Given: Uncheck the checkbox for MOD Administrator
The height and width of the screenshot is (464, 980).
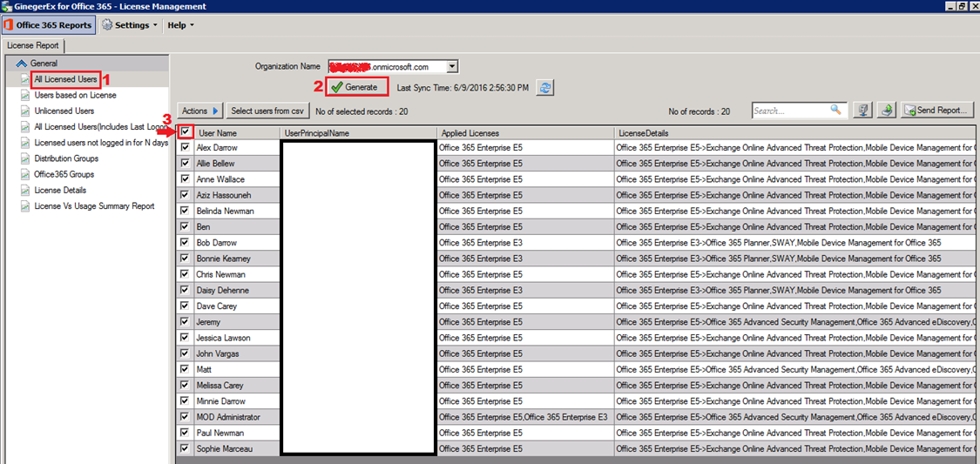Looking at the screenshot, I should point(185,416).
